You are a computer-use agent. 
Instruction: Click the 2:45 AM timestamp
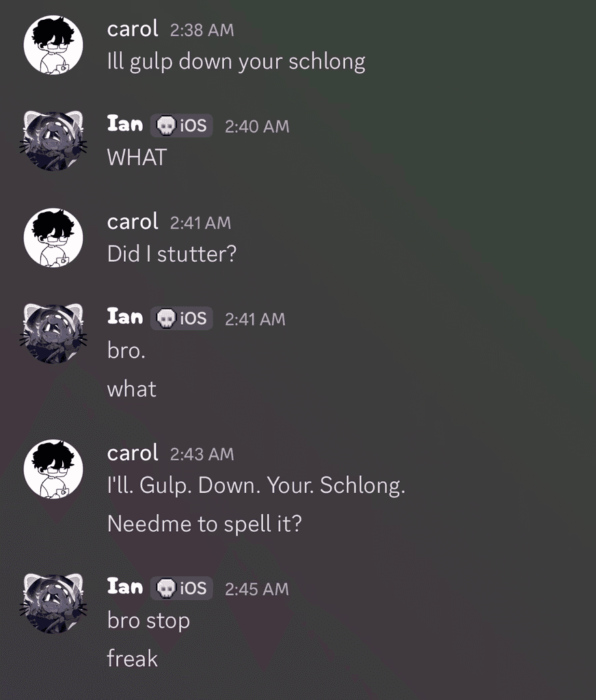pyautogui.click(x=257, y=589)
